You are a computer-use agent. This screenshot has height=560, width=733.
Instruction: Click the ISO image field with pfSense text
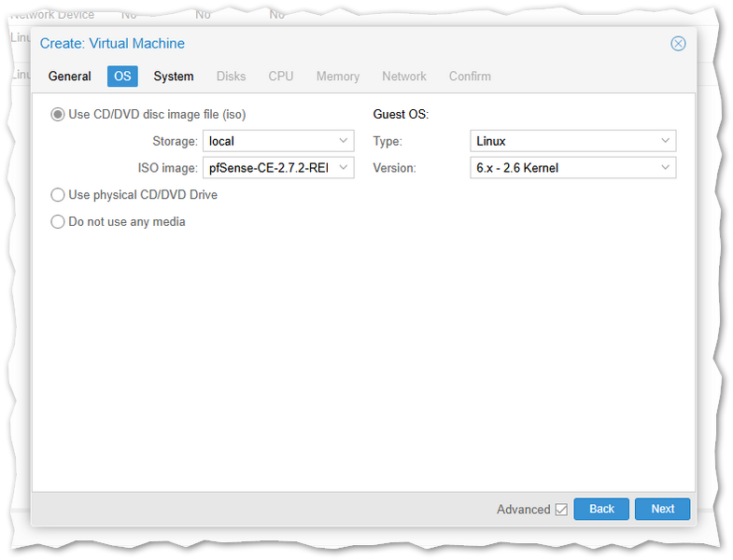268,168
